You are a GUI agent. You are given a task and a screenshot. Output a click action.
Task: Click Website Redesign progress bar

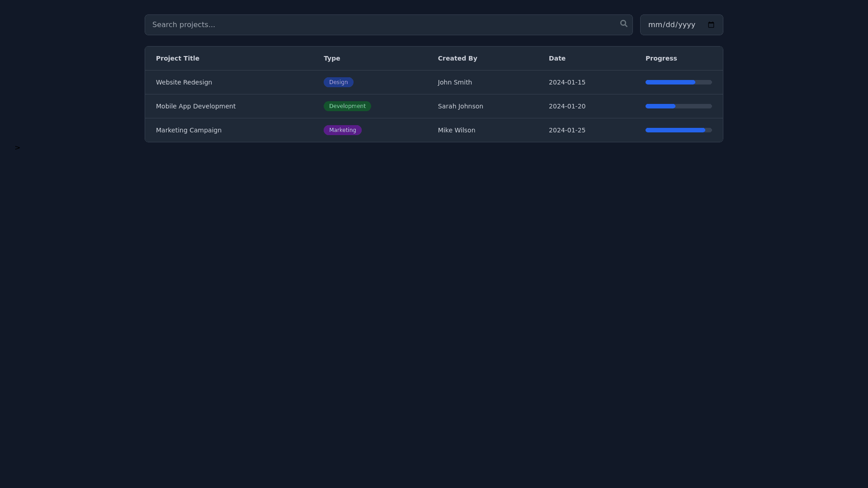pyautogui.click(x=678, y=82)
